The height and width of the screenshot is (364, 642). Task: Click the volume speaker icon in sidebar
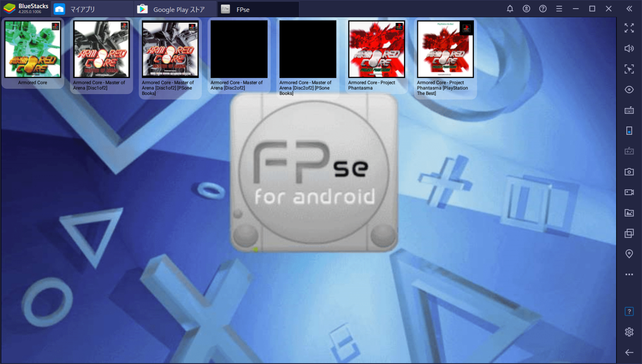coord(629,49)
